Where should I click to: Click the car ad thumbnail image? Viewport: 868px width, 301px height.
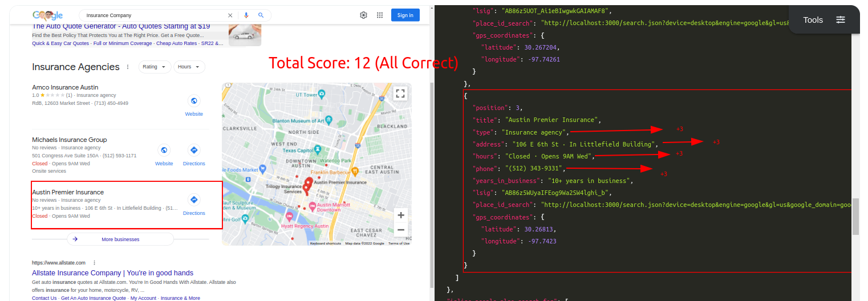pos(245,34)
